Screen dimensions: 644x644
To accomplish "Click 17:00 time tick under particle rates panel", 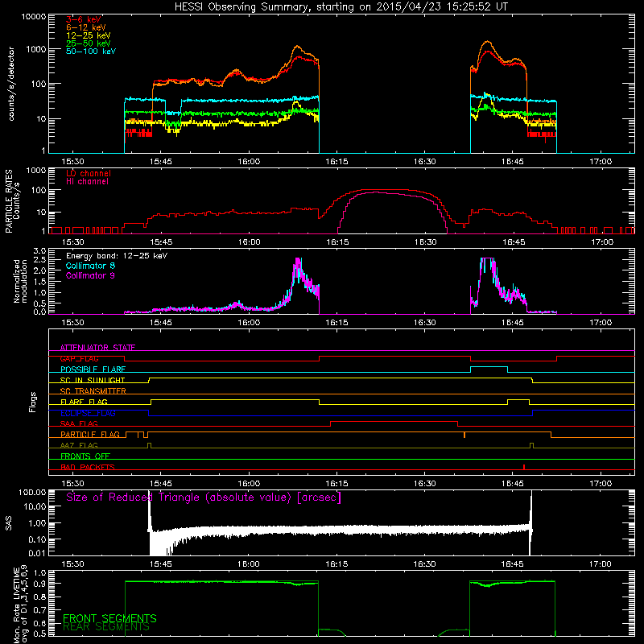I will [602, 242].
